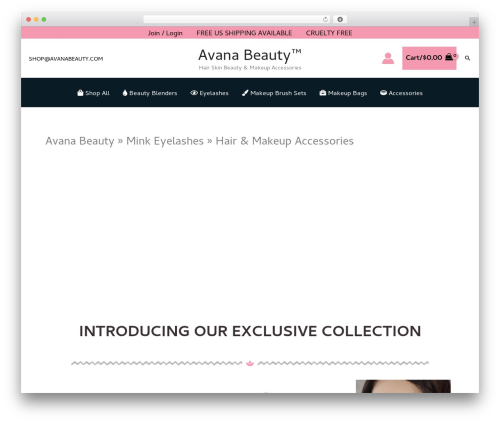Click the CRUELTY FREE link

point(329,33)
